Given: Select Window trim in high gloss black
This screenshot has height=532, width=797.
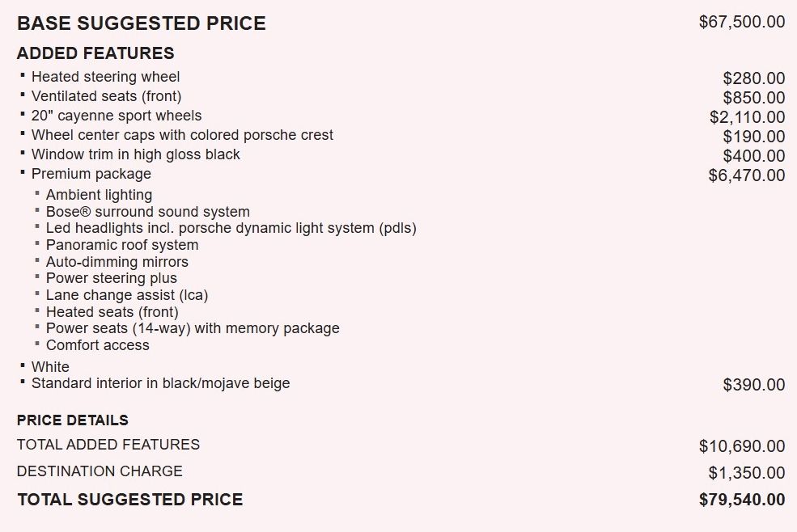Looking at the screenshot, I should 136,154.
